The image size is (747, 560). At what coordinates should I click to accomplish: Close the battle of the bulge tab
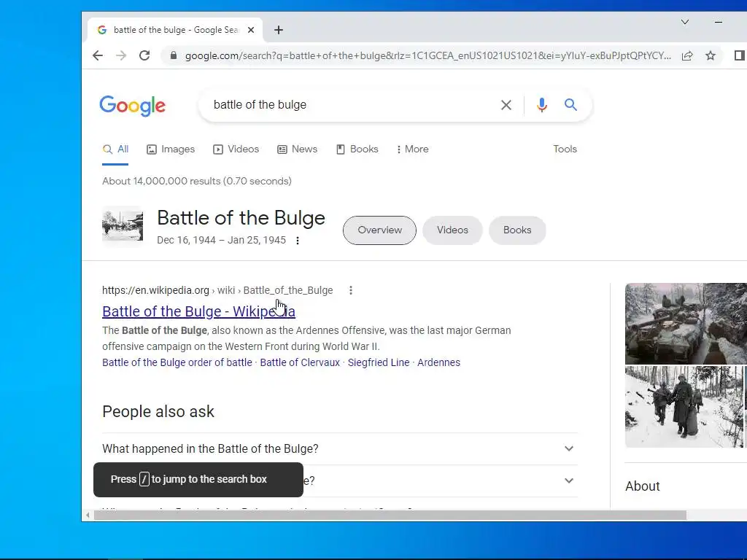tap(251, 30)
